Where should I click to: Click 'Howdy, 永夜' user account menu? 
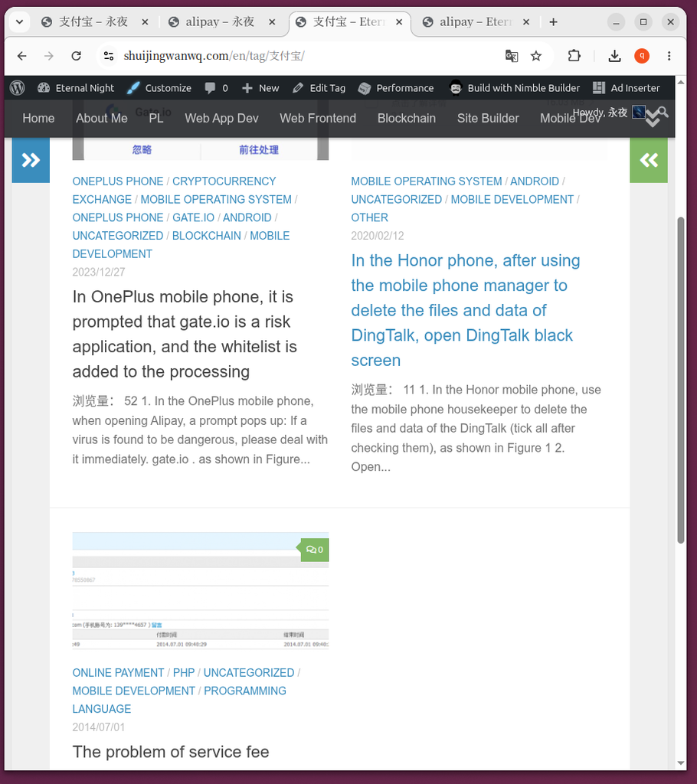(x=608, y=112)
